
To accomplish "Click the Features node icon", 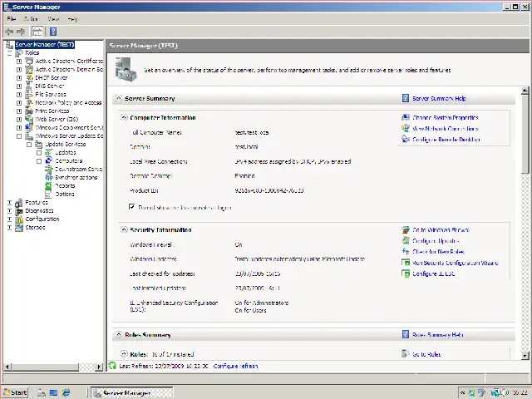I will pos(19,203).
